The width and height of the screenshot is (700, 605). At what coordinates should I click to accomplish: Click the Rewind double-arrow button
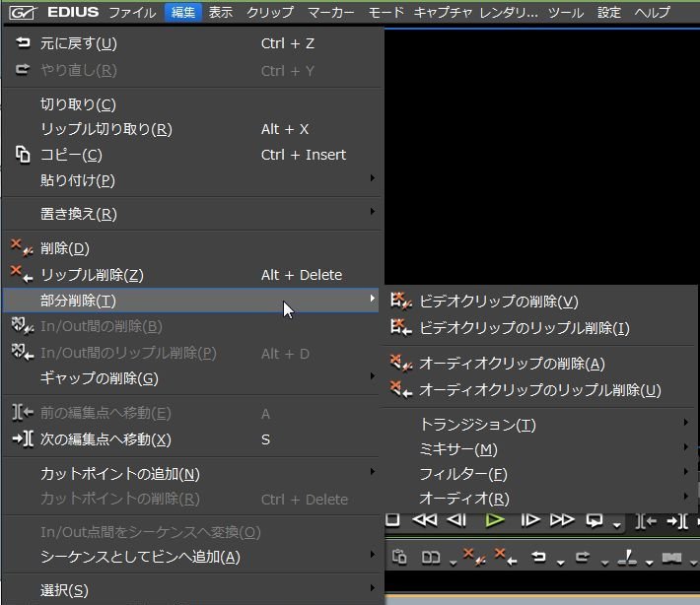click(x=425, y=520)
